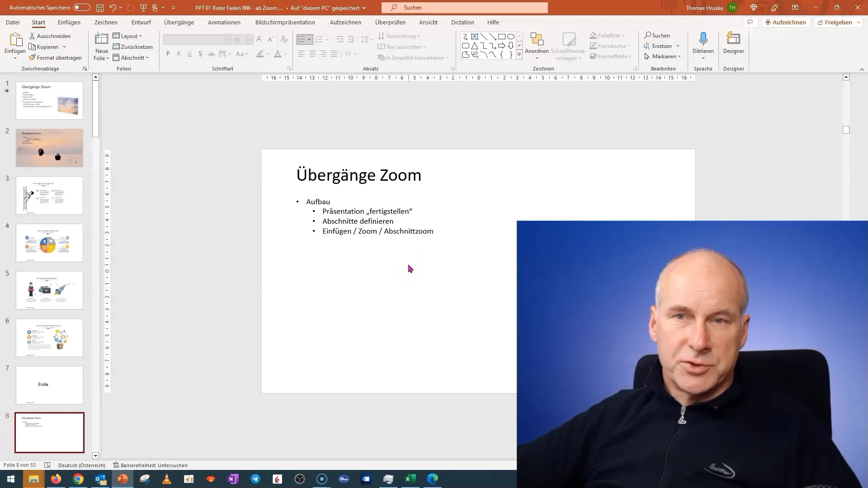Click the Bold formatting icon
Image resolution: width=868 pixels, height=488 pixels.
168,54
